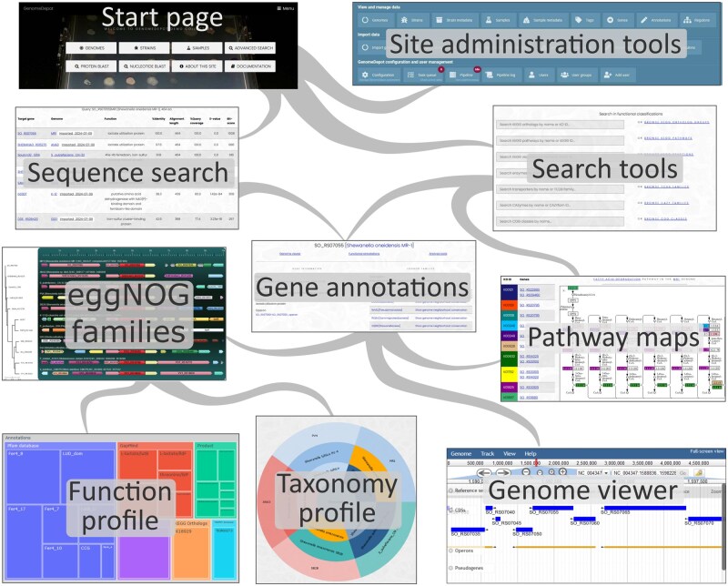Click the large zoom-out magnifier in genome viewer
The height and width of the screenshot is (586, 728).
526,472
